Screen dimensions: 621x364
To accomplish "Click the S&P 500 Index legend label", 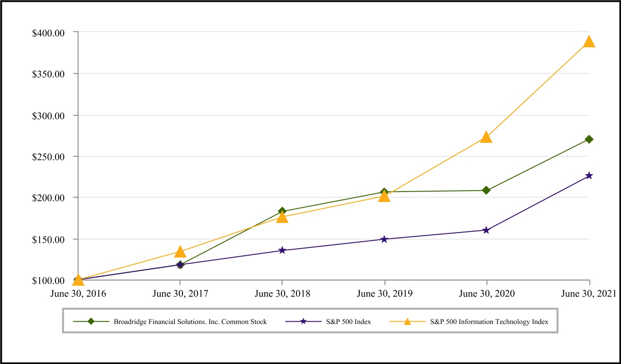I will [348, 322].
